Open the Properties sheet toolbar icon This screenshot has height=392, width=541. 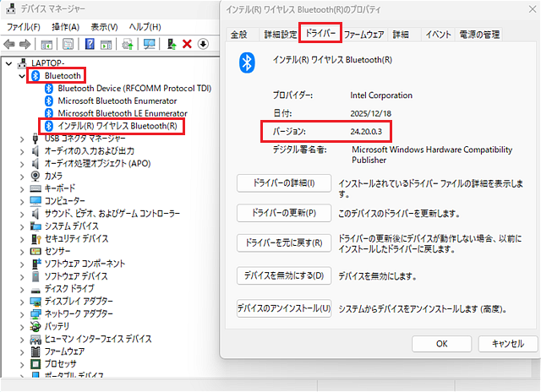coord(68,44)
